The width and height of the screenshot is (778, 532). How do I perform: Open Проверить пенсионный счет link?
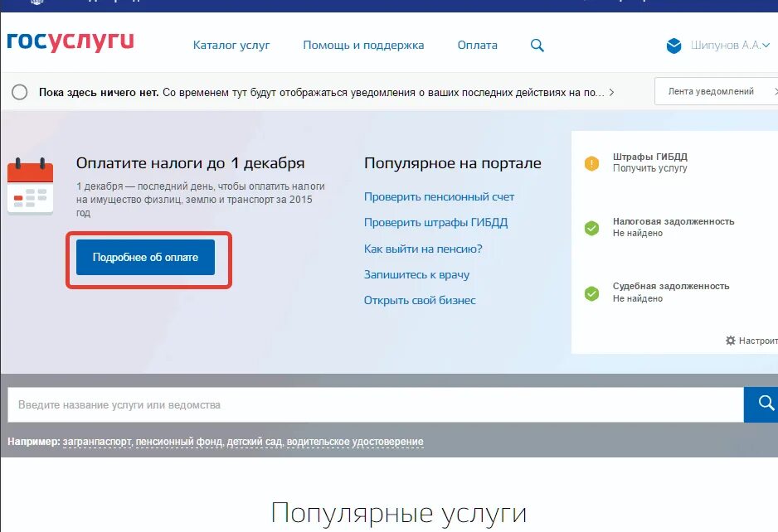(x=439, y=197)
